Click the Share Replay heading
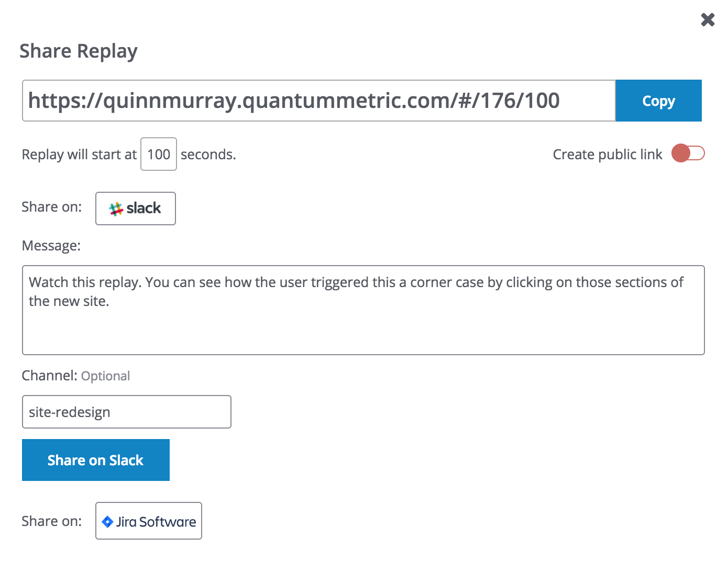The image size is (728, 570). click(x=79, y=51)
